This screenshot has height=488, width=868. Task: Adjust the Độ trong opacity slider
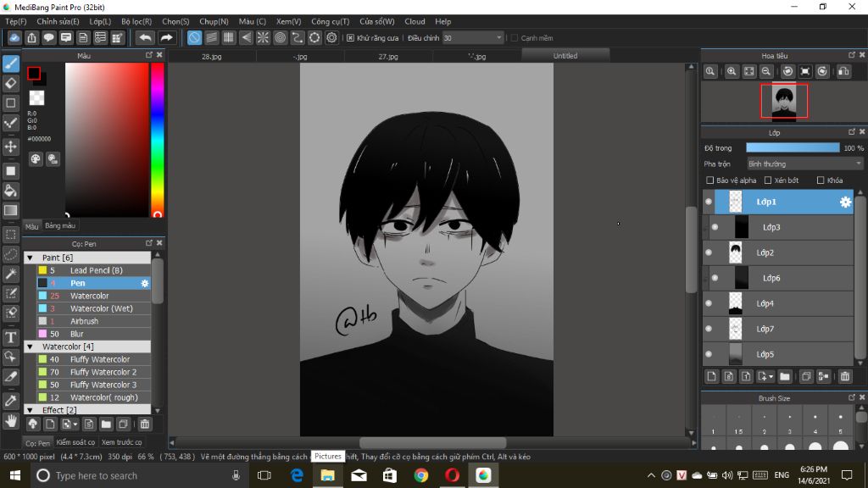pyautogui.click(x=793, y=147)
